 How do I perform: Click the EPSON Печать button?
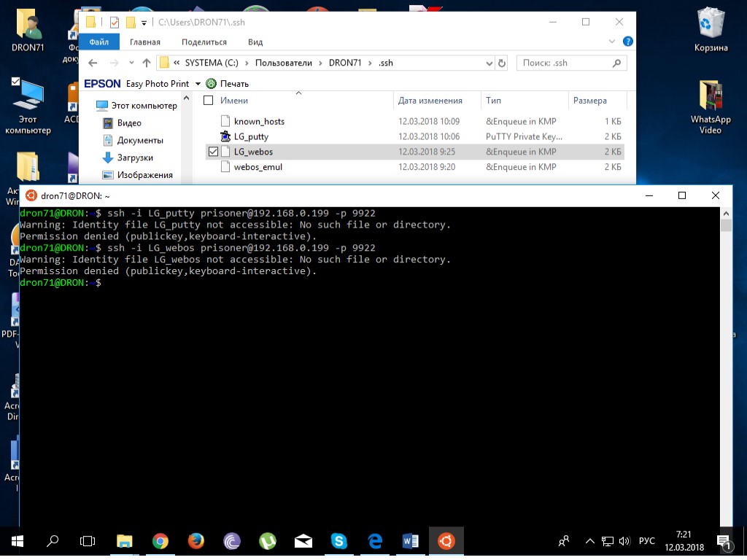pos(228,84)
